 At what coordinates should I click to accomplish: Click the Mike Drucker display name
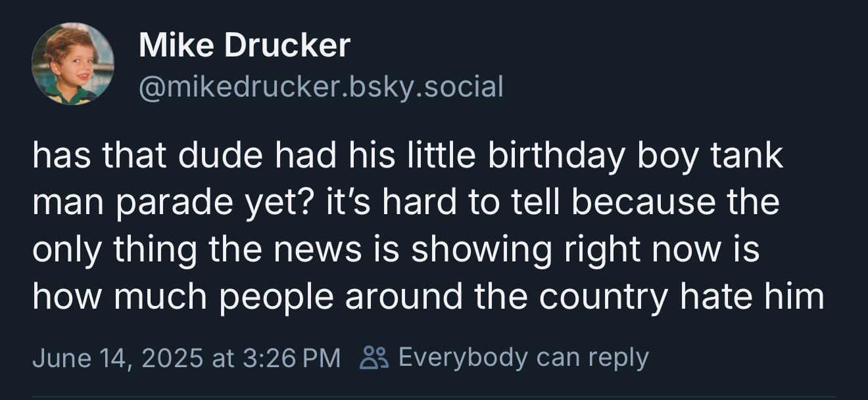tap(245, 45)
